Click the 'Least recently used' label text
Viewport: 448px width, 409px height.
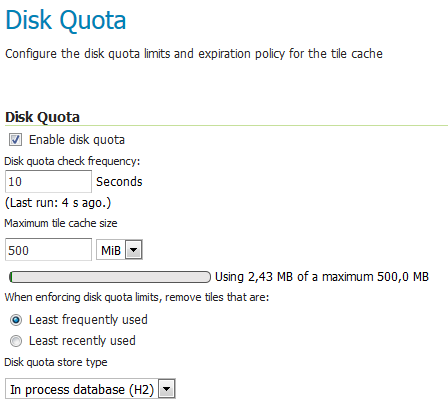(82, 341)
